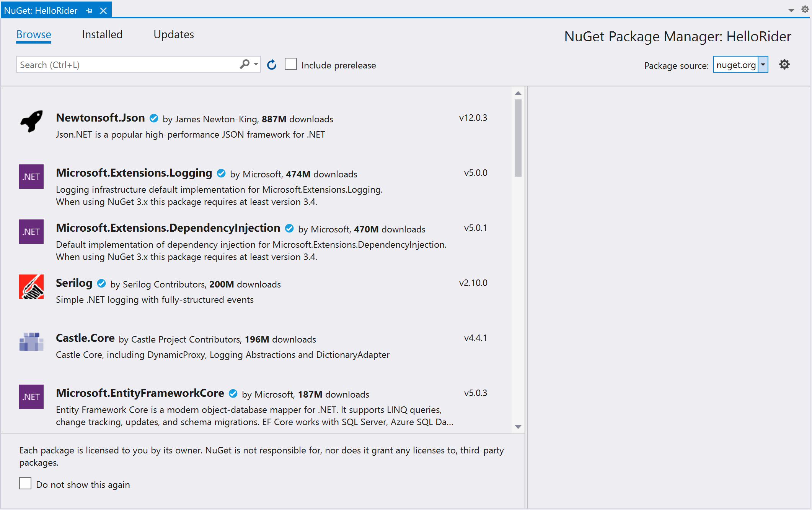Click in the Search input field
Image resolution: width=812 pixels, height=510 pixels.
pos(126,65)
